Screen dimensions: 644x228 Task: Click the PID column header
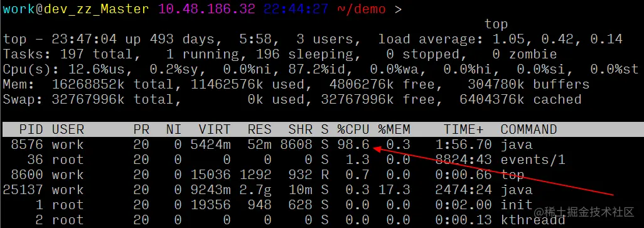tap(31, 130)
